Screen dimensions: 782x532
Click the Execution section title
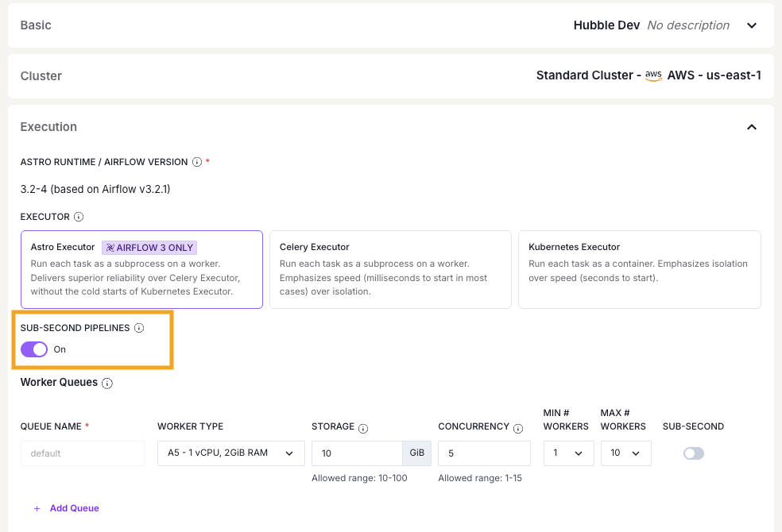coord(48,127)
